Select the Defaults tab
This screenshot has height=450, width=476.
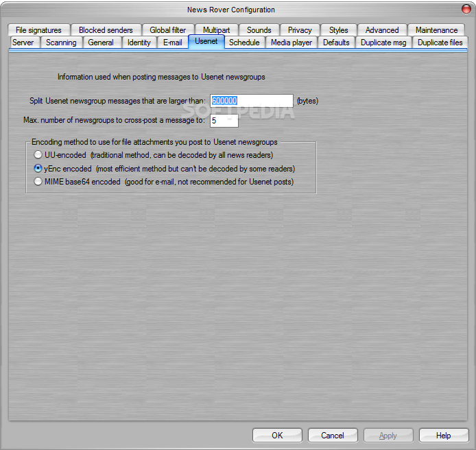336,43
